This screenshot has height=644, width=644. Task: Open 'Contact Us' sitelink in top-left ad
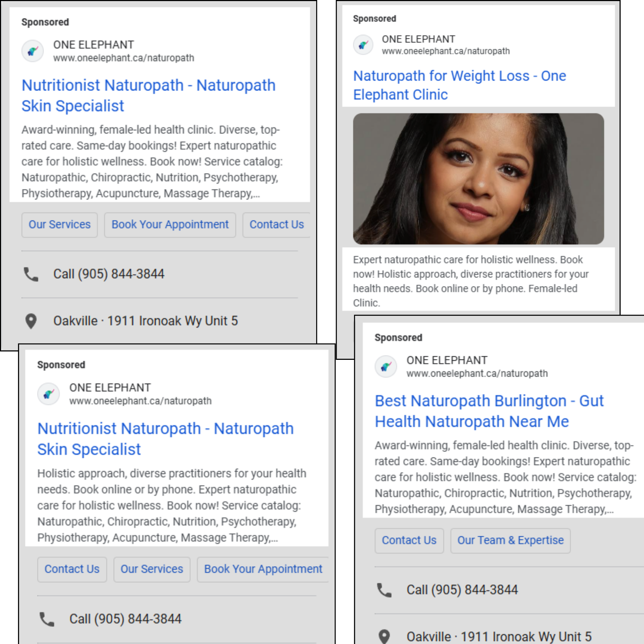[x=277, y=225]
